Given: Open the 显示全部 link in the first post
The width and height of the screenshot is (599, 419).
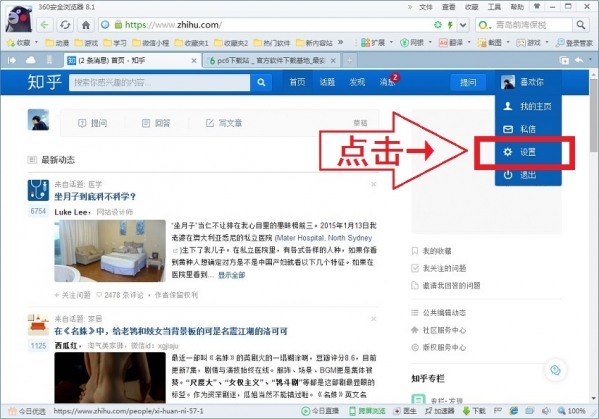Looking at the screenshot, I should click(232, 275).
